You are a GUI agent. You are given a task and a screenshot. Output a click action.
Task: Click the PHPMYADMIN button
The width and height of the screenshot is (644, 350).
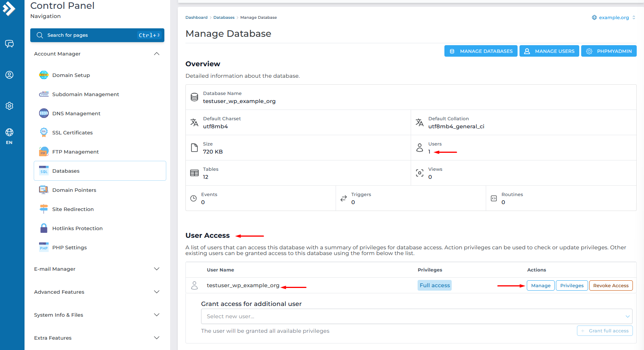(x=608, y=51)
